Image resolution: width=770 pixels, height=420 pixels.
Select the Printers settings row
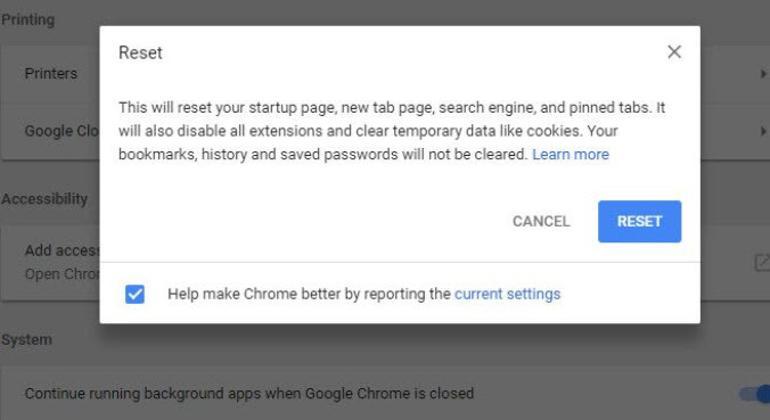[51, 74]
